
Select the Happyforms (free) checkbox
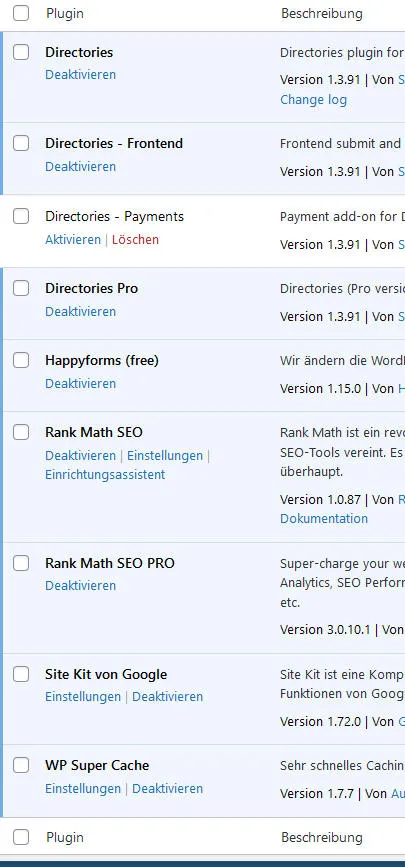[21, 361]
